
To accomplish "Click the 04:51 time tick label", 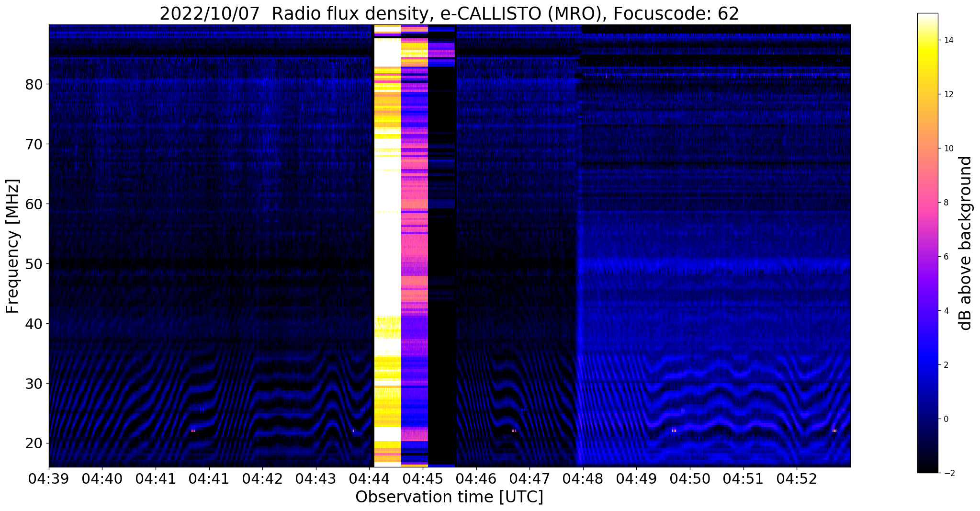I will [743, 479].
